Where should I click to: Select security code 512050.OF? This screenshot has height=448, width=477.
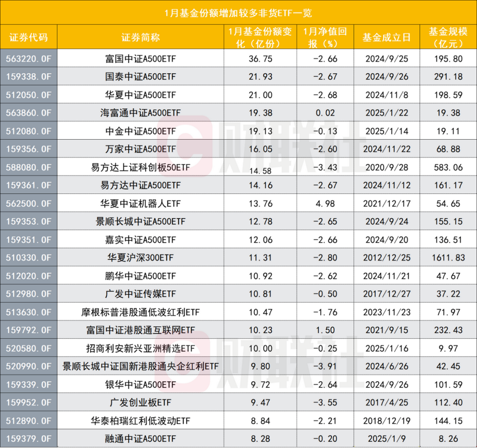point(29,95)
